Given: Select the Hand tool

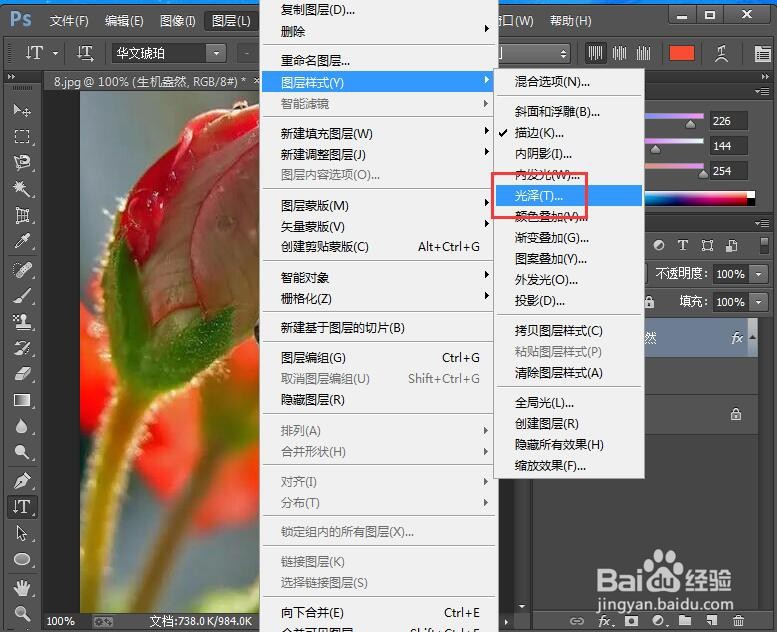Looking at the screenshot, I should (x=21, y=588).
